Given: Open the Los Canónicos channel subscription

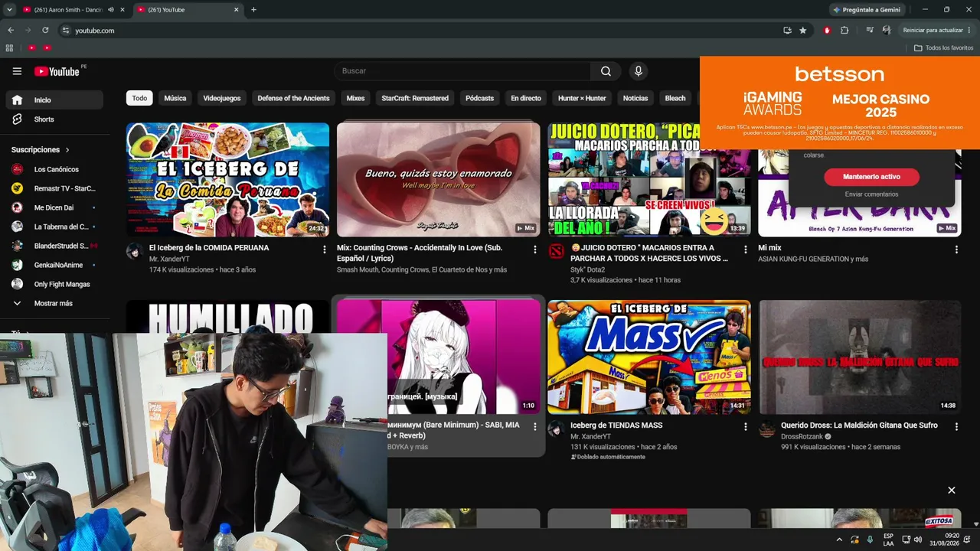Looking at the screenshot, I should (x=54, y=169).
